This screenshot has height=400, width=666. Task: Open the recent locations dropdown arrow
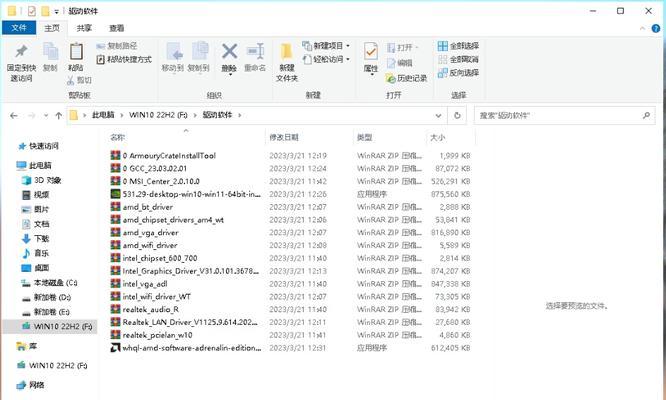pyautogui.click(x=45, y=115)
